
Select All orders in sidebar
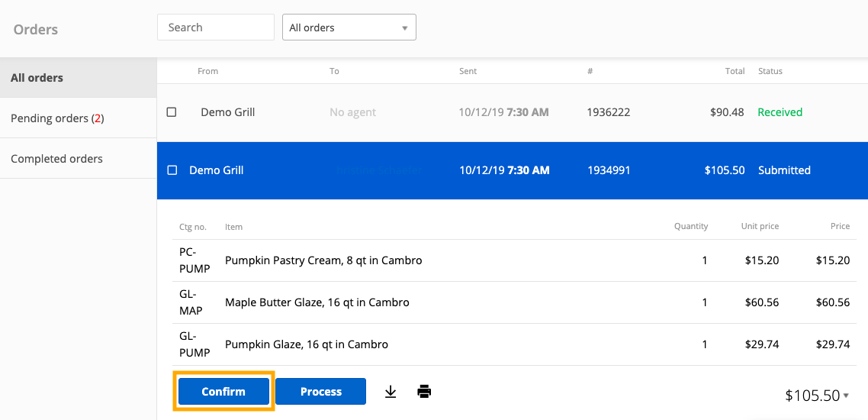(78, 78)
